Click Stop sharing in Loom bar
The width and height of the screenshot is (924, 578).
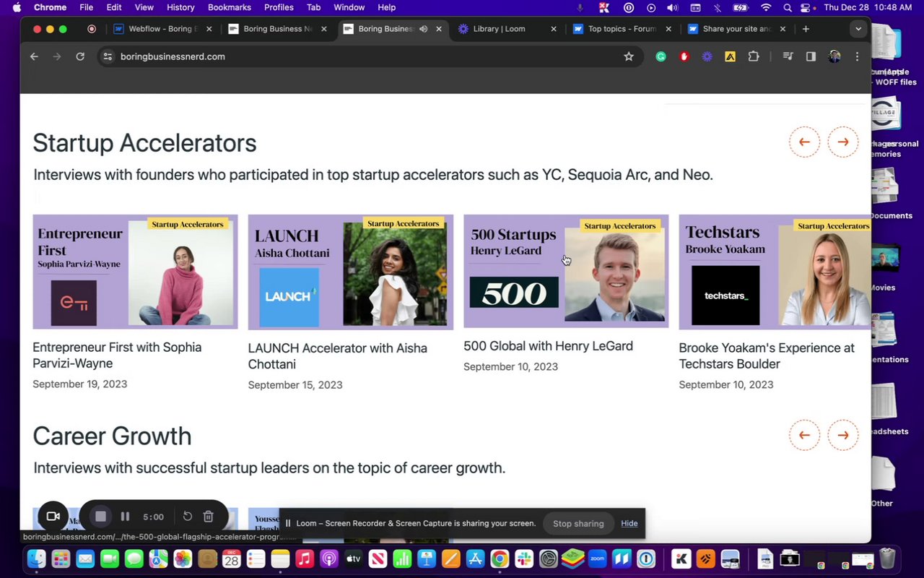point(578,523)
